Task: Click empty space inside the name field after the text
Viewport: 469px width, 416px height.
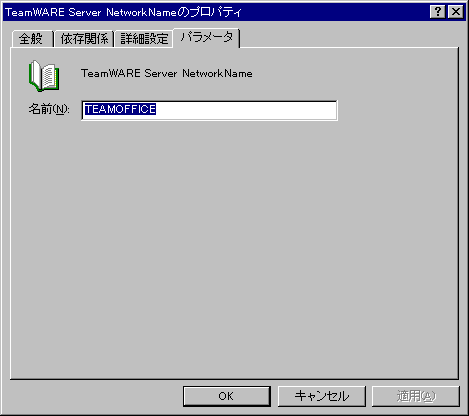Action: (x=246, y=110)
